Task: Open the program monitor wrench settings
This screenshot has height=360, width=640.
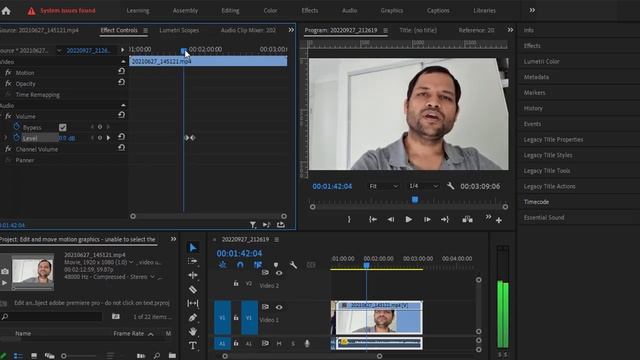Action: tap(450, 186)
